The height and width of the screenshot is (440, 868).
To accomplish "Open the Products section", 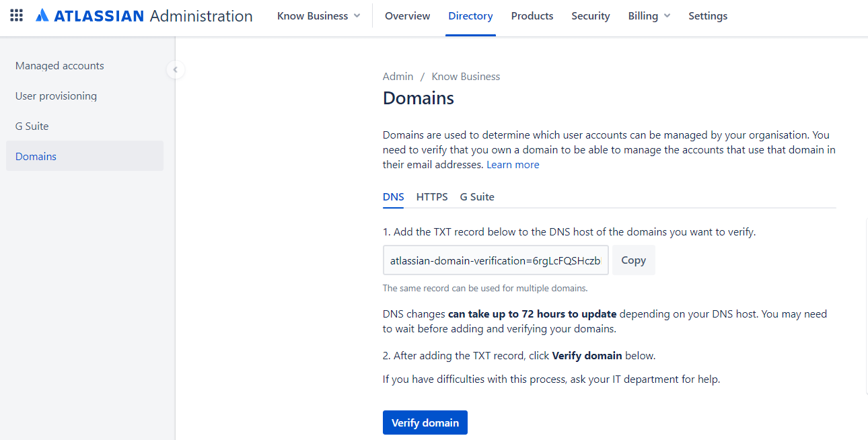I will tap(532, 16).
